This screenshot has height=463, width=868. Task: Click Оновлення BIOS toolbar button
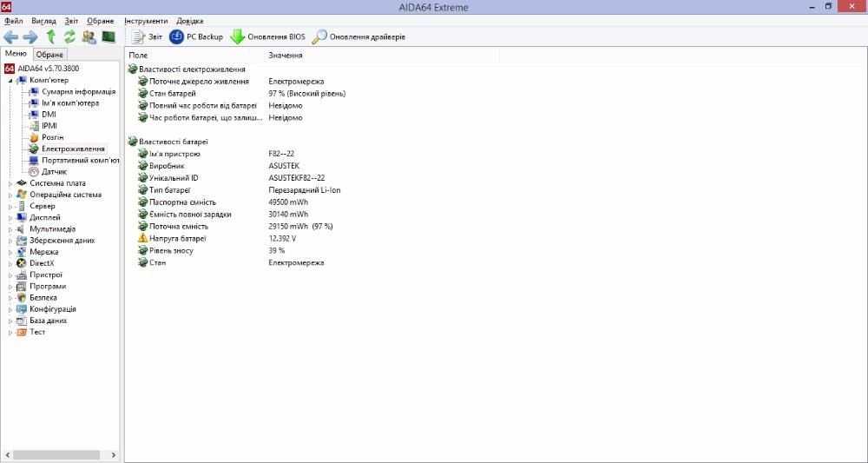(267, 37)
